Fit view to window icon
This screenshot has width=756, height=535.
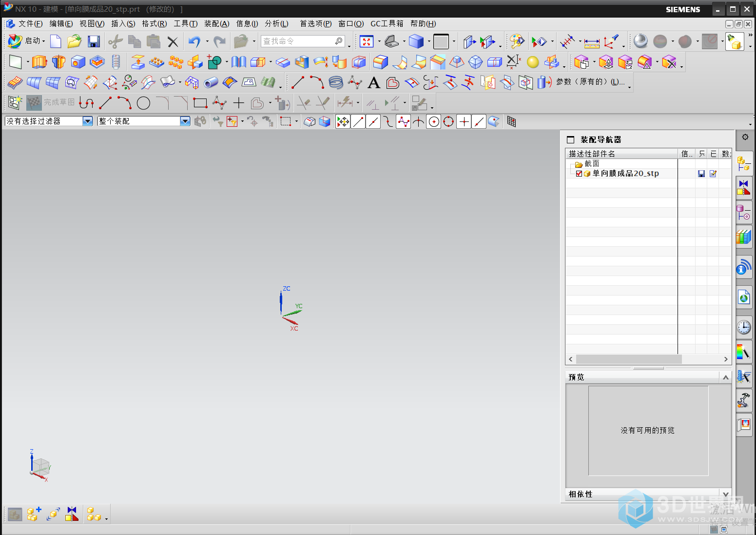point(367,41)
